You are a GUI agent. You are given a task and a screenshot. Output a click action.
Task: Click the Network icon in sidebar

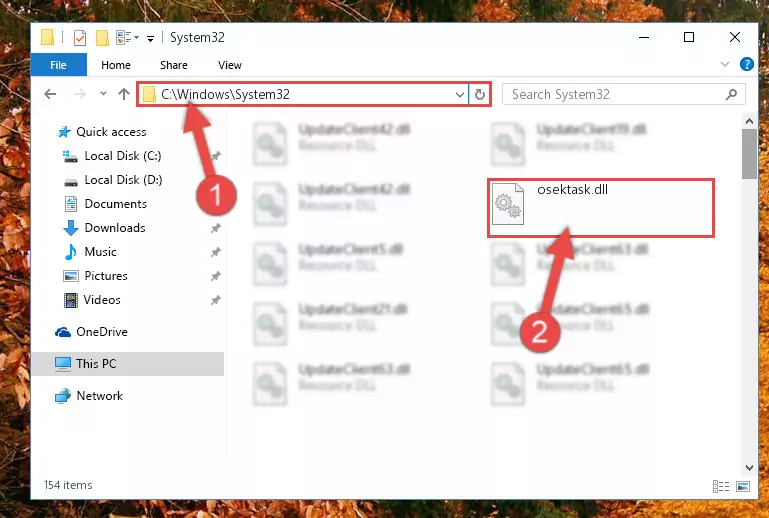[63, 396]
